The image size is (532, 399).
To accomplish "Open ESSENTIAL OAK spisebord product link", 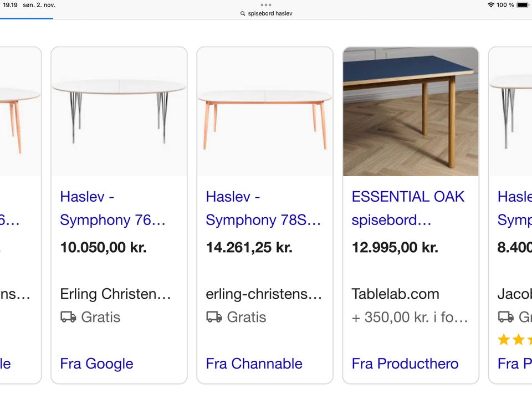I will (x=408, y=208).
